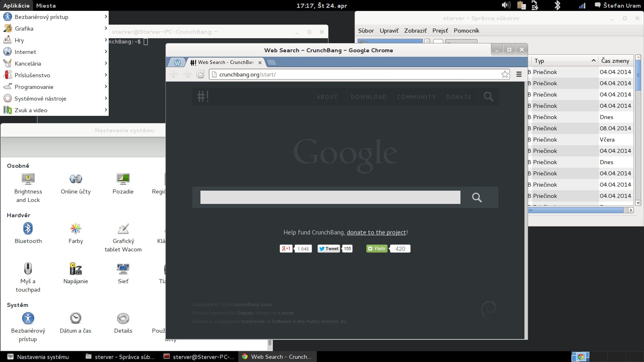
Task: Open Zobraziť menu in file manager
Action: 415,31
